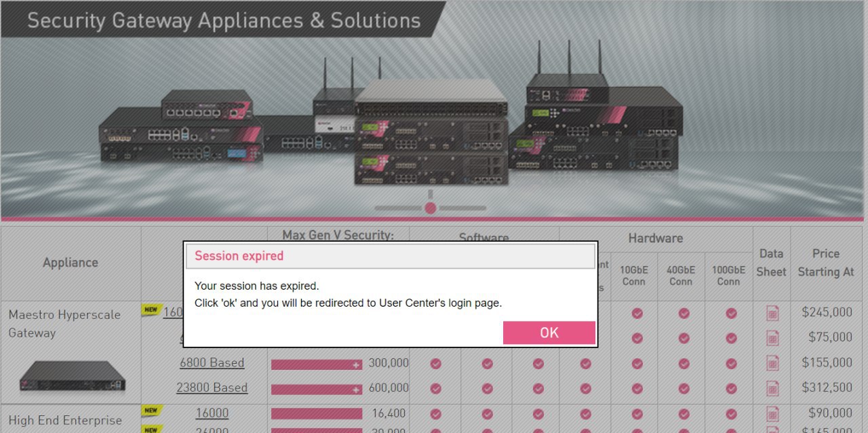
Task: Click the 16000 row performance bar
Action: click(317, 413)
